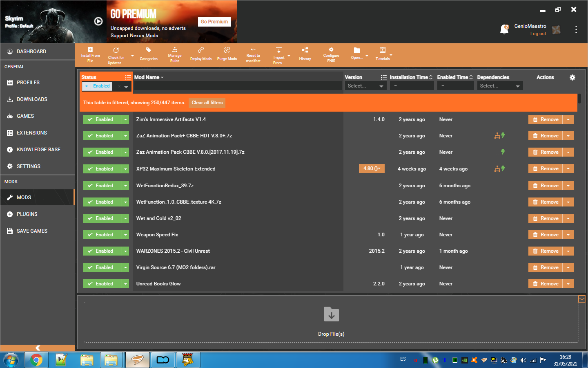
Task: Click Installation Time filter field
Action: (412, 86)
